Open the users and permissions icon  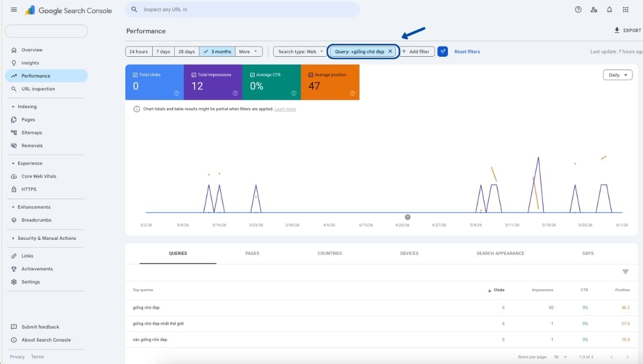[594, 10]
